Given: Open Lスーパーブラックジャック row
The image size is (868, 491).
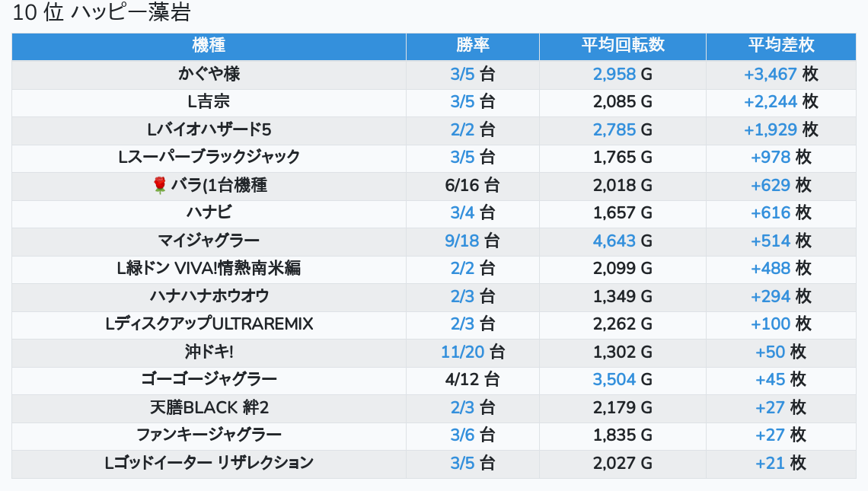Looking at the screenshot, I should click(209, 158).
